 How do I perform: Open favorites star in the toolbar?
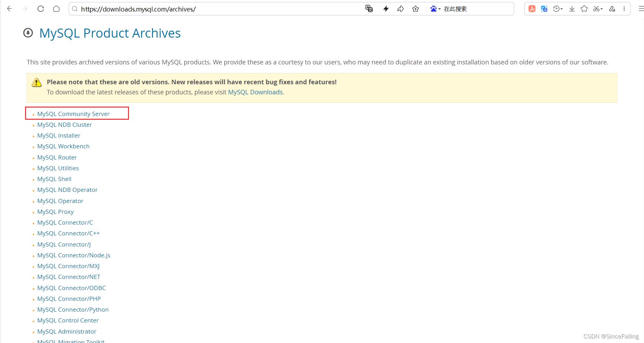[584, 9]
